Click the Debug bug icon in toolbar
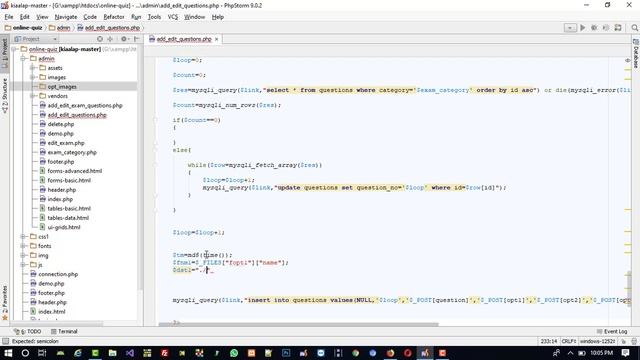Viewport: 640px width, 360px height. (594, 28)
